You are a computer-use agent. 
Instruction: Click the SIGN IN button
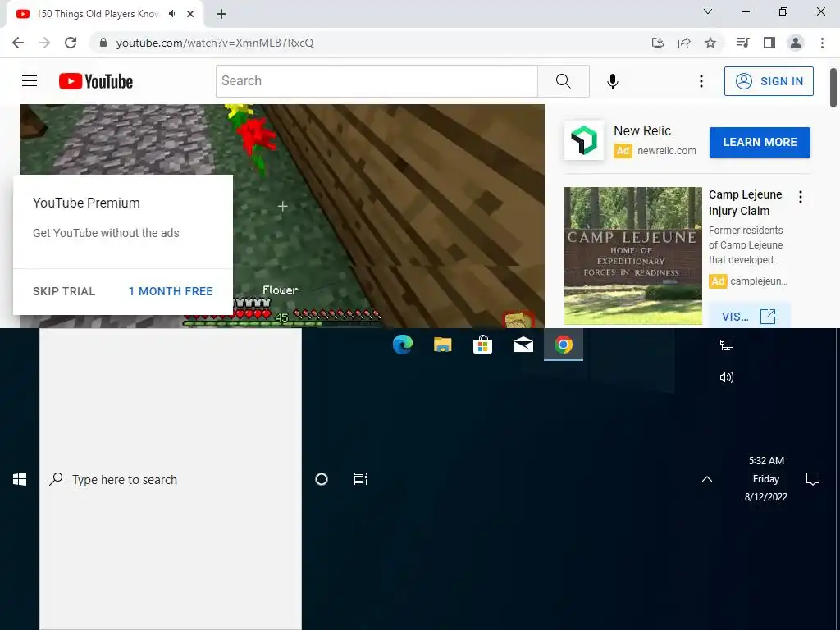[769, 81]
